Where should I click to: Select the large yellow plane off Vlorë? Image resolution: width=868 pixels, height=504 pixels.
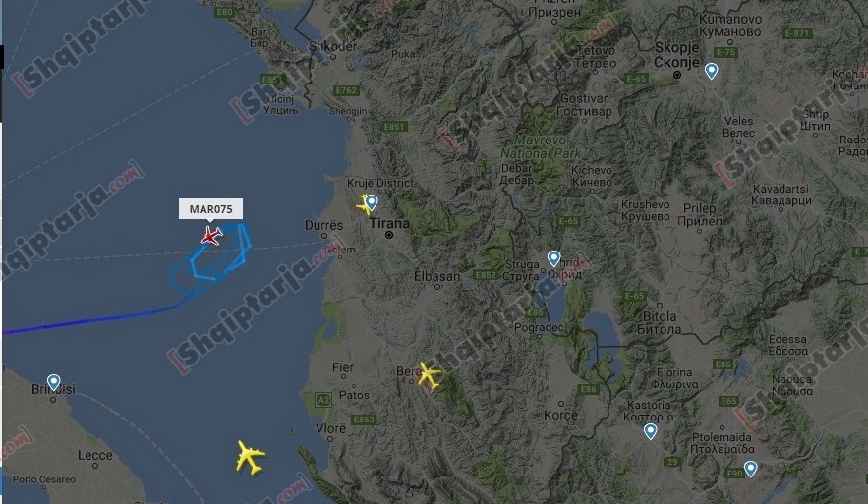(x=251, y=457)
